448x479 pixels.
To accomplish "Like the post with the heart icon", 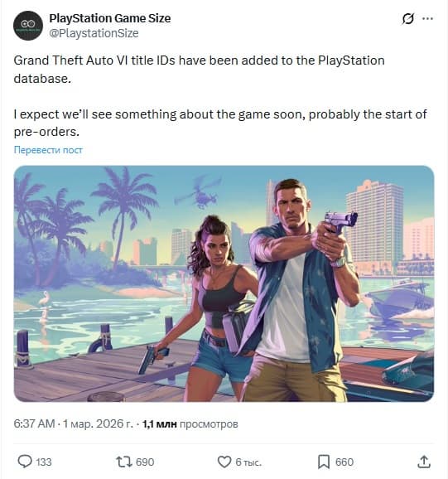I will [x=224, y=462].
